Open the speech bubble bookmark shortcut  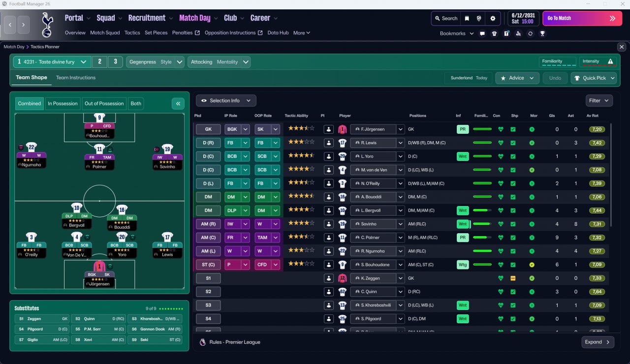(x=482, y=33)
